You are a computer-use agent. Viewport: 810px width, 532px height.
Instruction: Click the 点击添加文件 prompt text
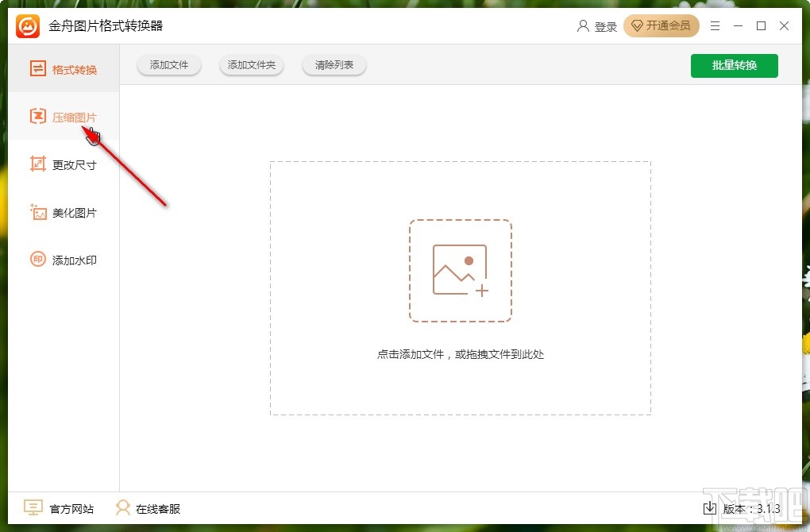(x=461, y=354)
